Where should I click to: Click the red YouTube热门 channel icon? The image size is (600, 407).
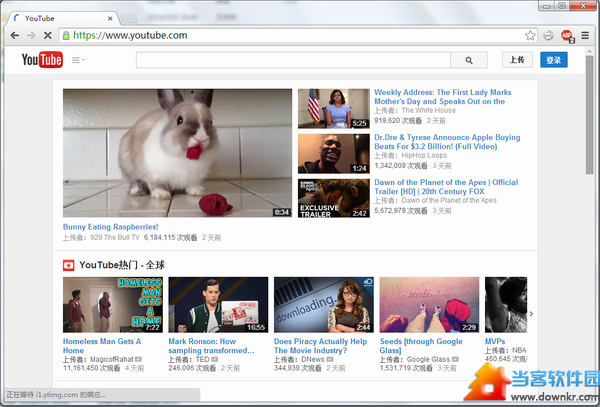click(68, 265)
